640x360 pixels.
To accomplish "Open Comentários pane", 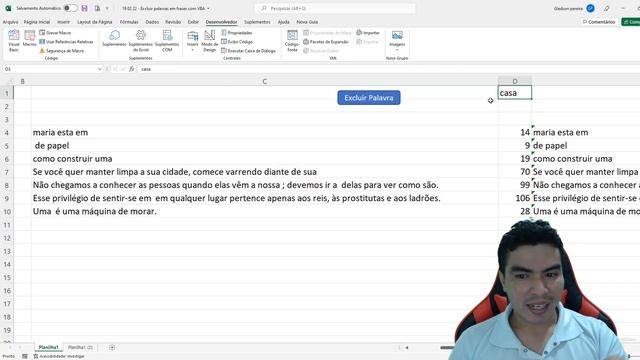I will pos(599,22).
